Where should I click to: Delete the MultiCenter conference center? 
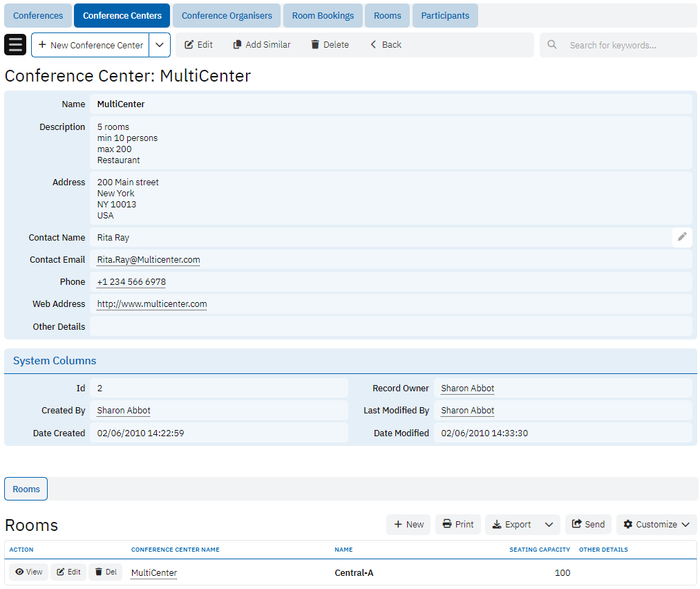(x=330, y=45)
